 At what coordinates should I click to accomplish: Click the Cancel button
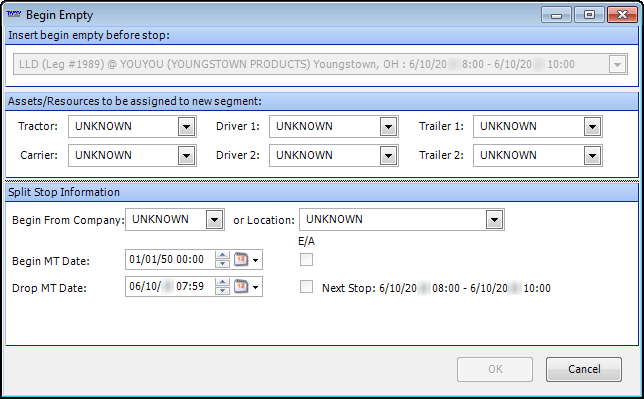coord(584,369)
